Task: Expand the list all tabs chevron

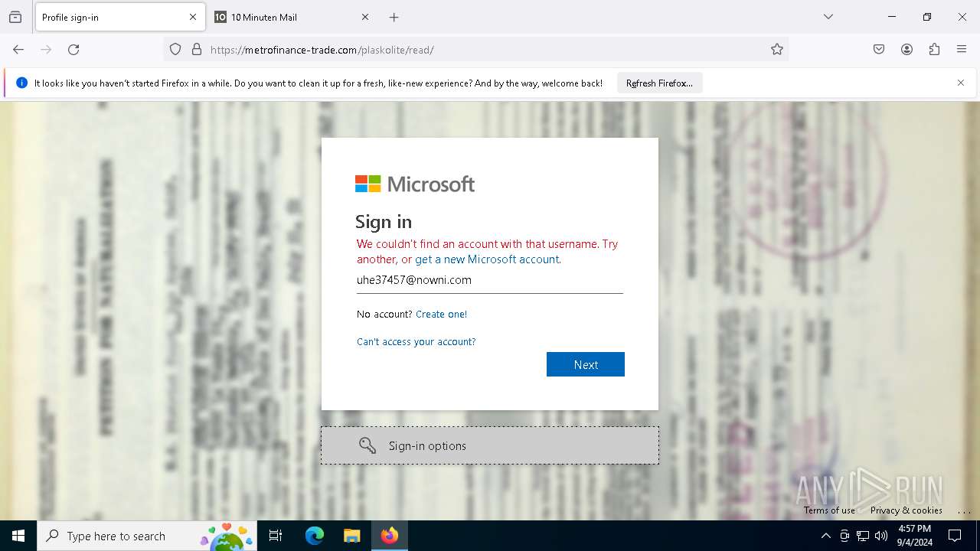Action: (828, 17)
